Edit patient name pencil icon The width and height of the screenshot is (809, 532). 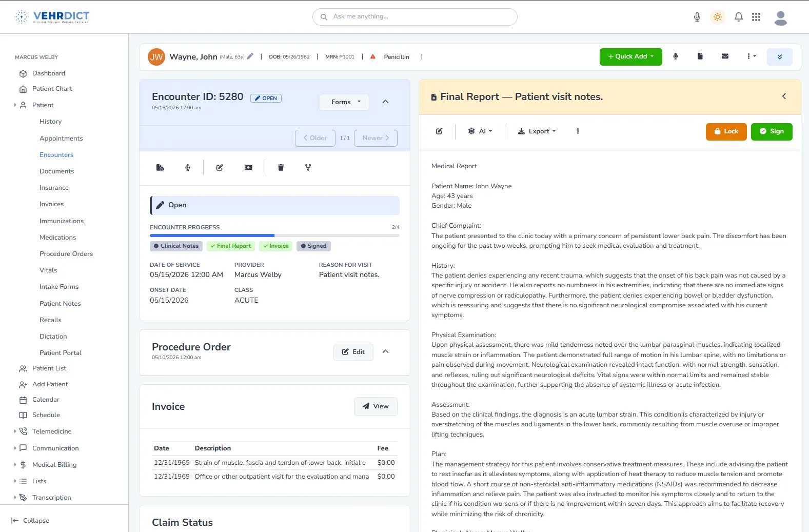click(x=250, y=56)
